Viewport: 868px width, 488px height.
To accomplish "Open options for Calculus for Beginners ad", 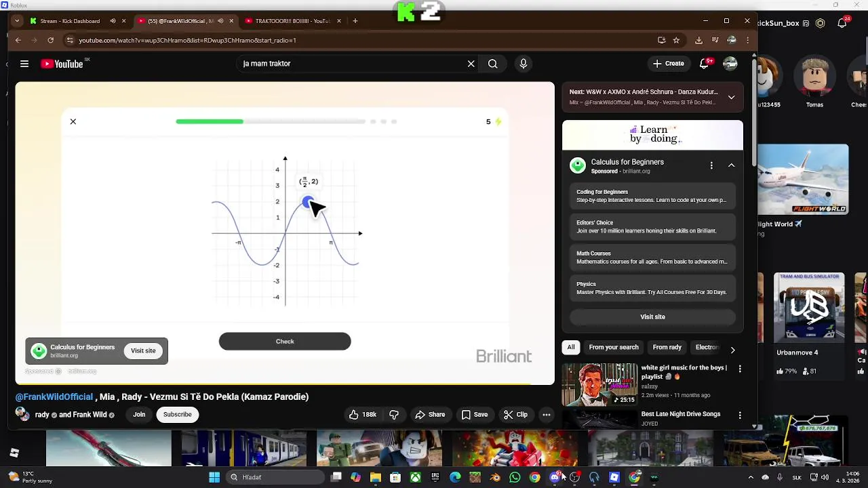I will 711,165.
